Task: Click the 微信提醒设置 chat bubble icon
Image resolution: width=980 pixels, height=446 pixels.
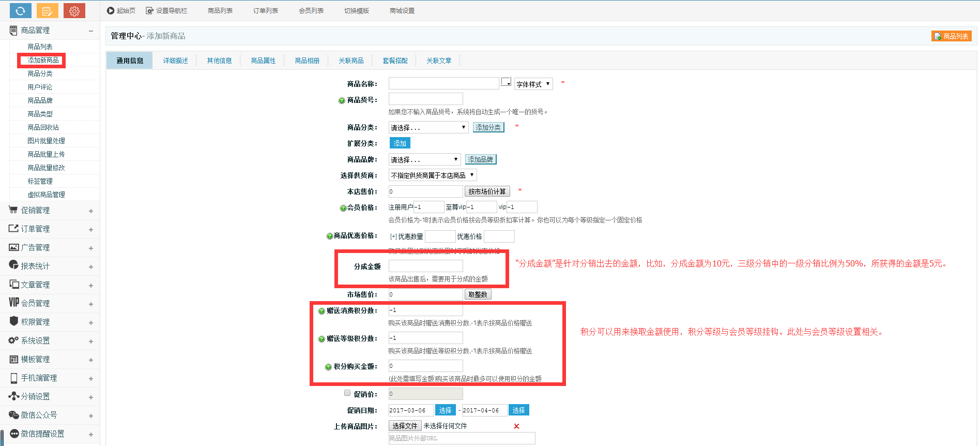Action: pos(14,434)
